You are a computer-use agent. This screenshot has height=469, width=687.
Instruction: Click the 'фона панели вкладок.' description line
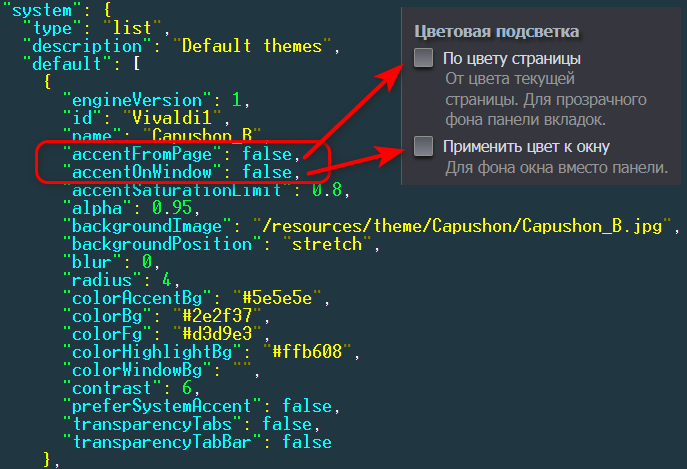(x=525, y=120)
